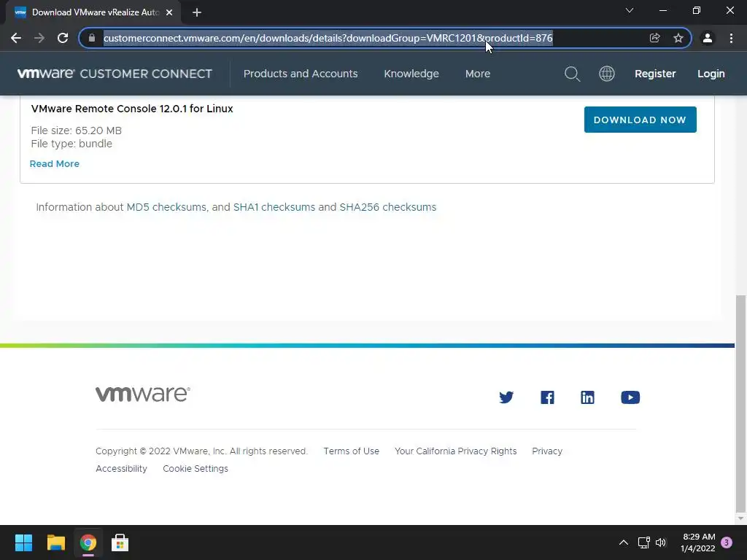
Task: Open the Knowledge menu
Action: (411, 74)
